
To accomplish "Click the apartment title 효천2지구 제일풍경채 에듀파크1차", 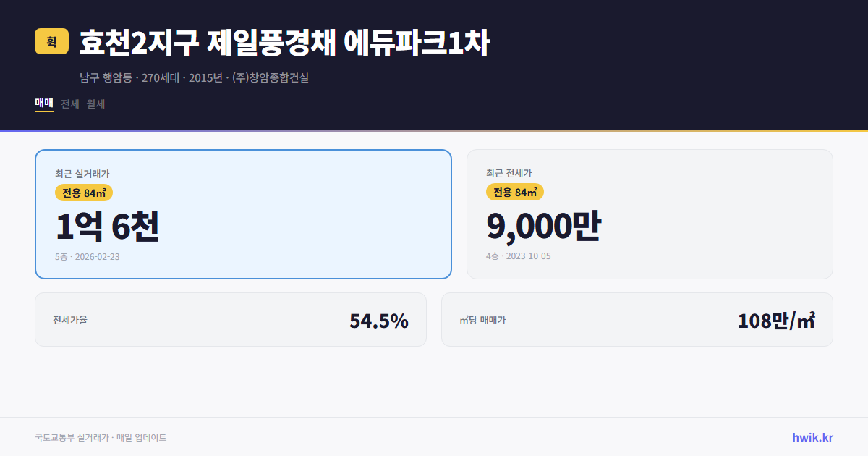I will (284, 42).
